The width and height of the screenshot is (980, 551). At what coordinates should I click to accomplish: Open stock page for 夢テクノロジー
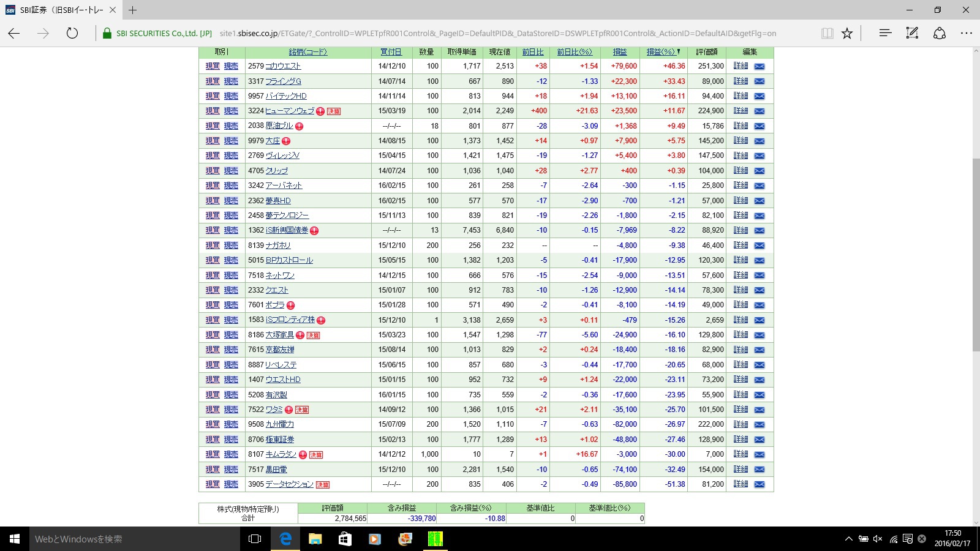tap(287, 216)
